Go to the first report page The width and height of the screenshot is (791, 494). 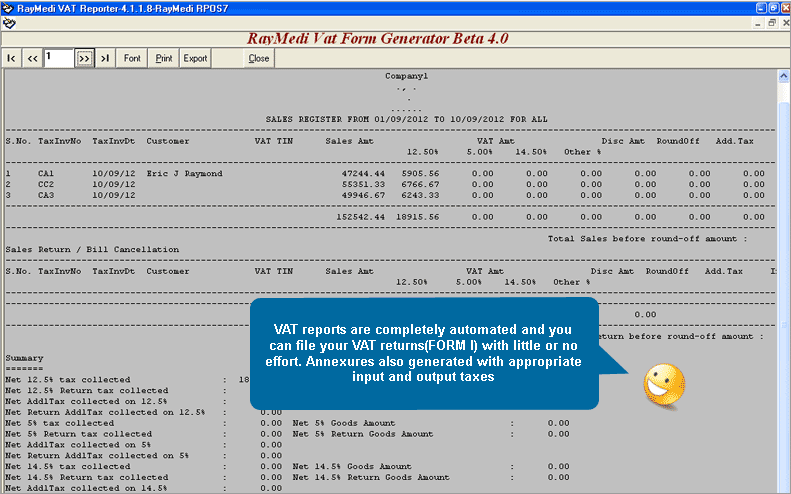(12, 59)
